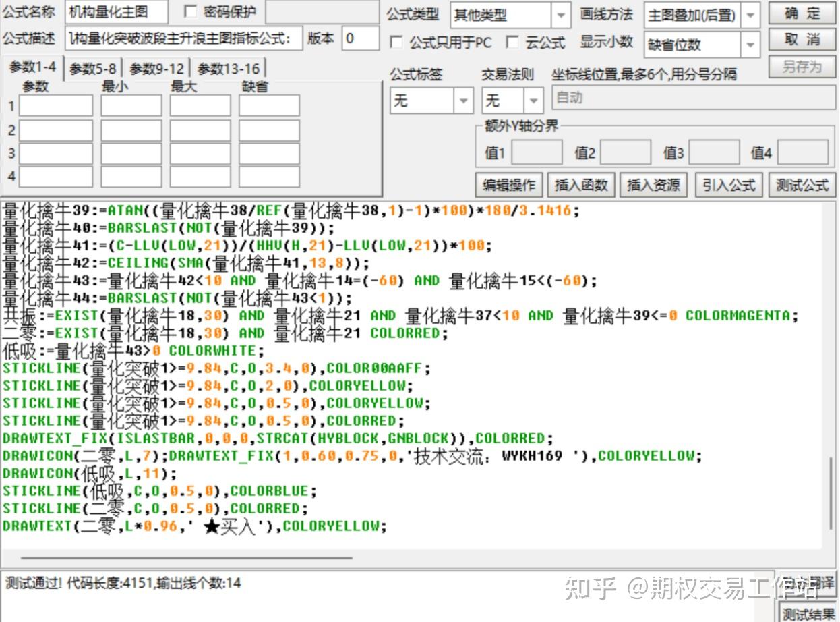Open the 插入函数 dialog
The width and height of the screenshot is (840, 622).
click(x=581, y=184)
